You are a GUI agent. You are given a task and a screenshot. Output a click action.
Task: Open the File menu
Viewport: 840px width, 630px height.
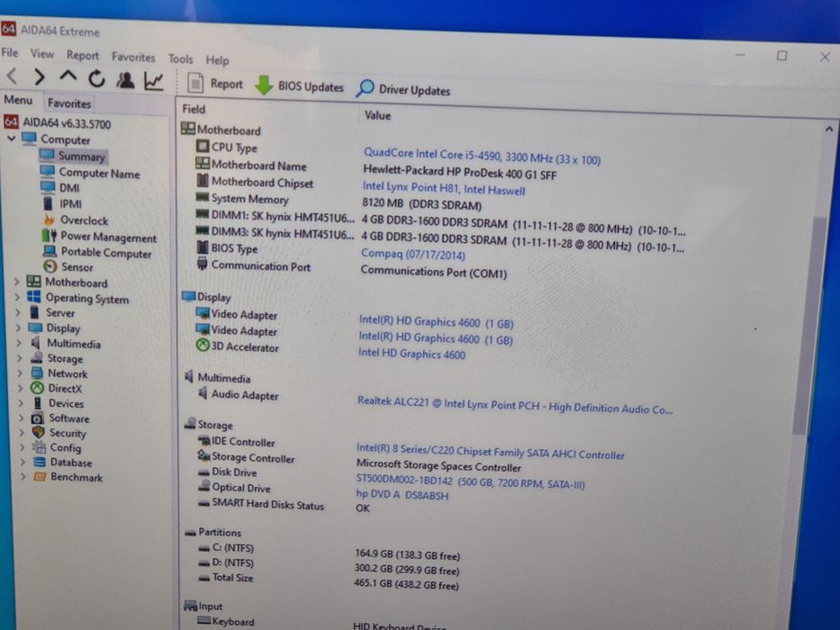(10, 52)
